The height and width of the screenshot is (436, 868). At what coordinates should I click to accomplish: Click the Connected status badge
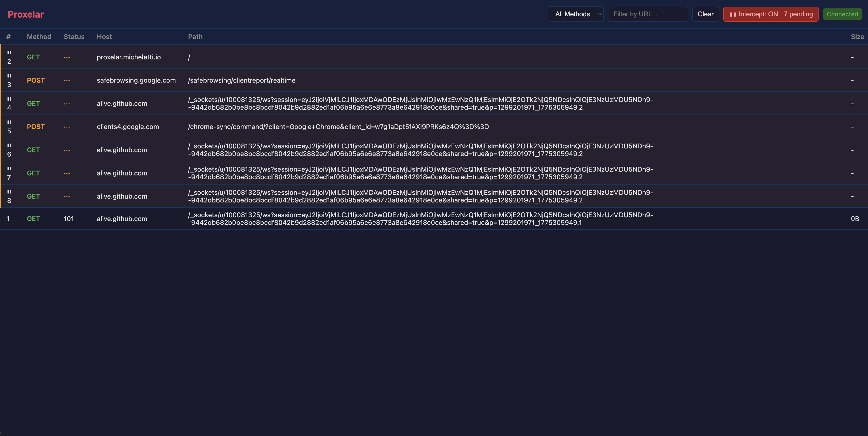(842, 14)
